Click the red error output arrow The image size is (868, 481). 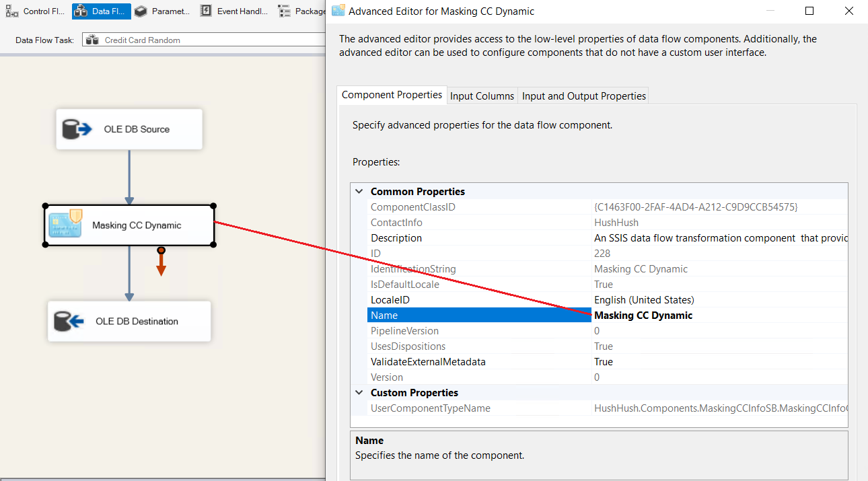pos(161,263)
